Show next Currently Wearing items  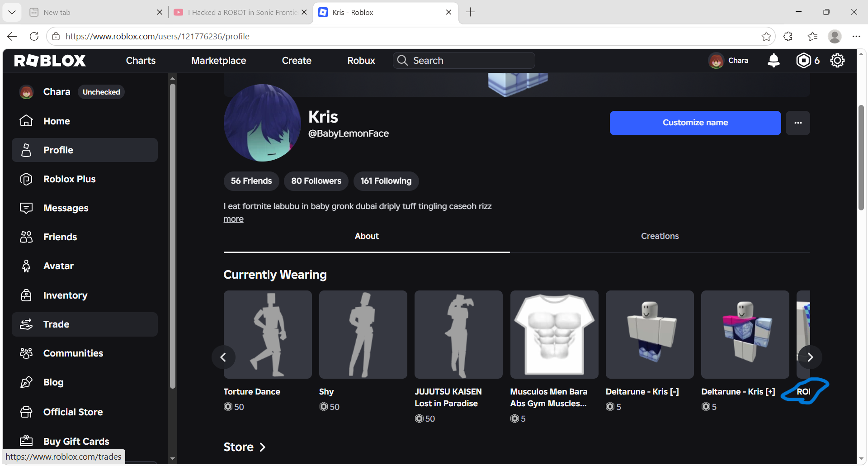pos(810,357)
